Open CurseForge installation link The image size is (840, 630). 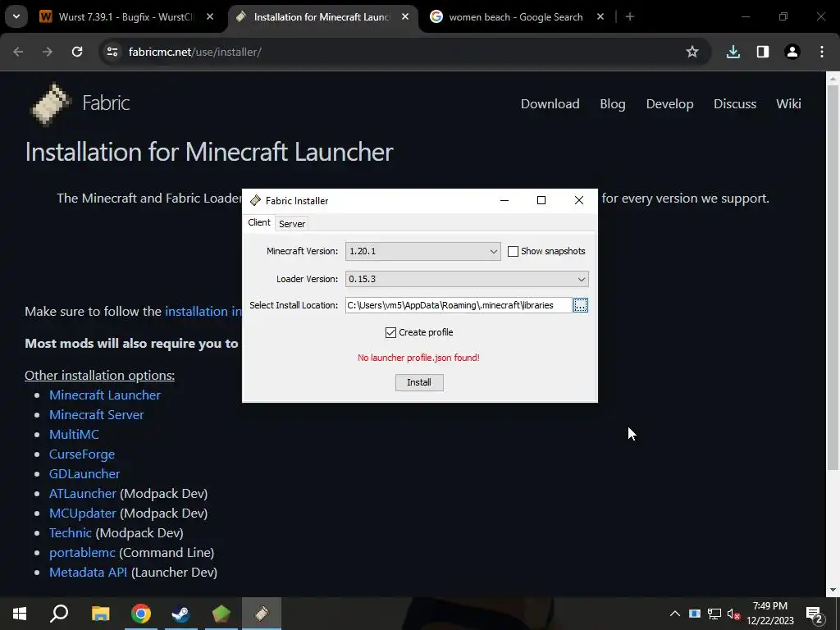pos(82,454)
